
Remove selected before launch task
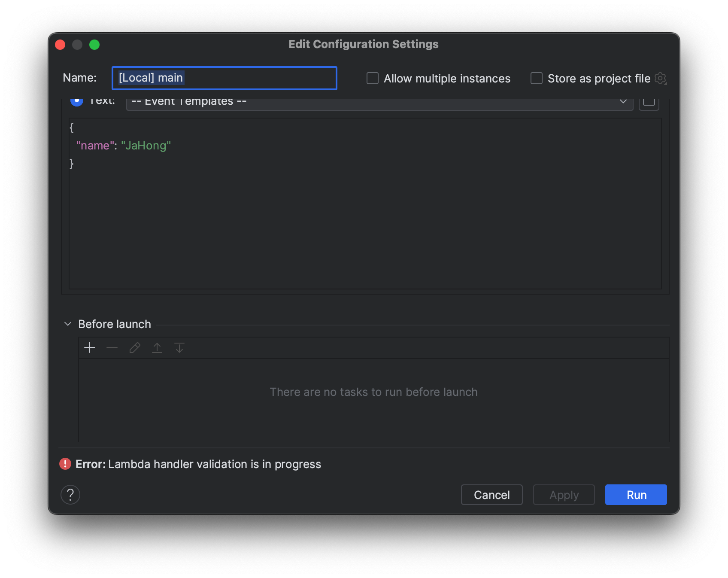coord(112,347)
